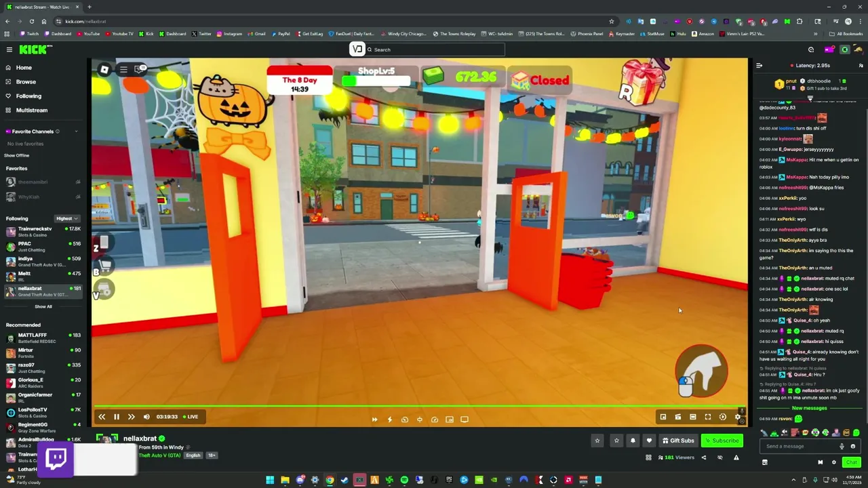
Task: Click the taskbar weather widget
Action: (x=23, y=481)
